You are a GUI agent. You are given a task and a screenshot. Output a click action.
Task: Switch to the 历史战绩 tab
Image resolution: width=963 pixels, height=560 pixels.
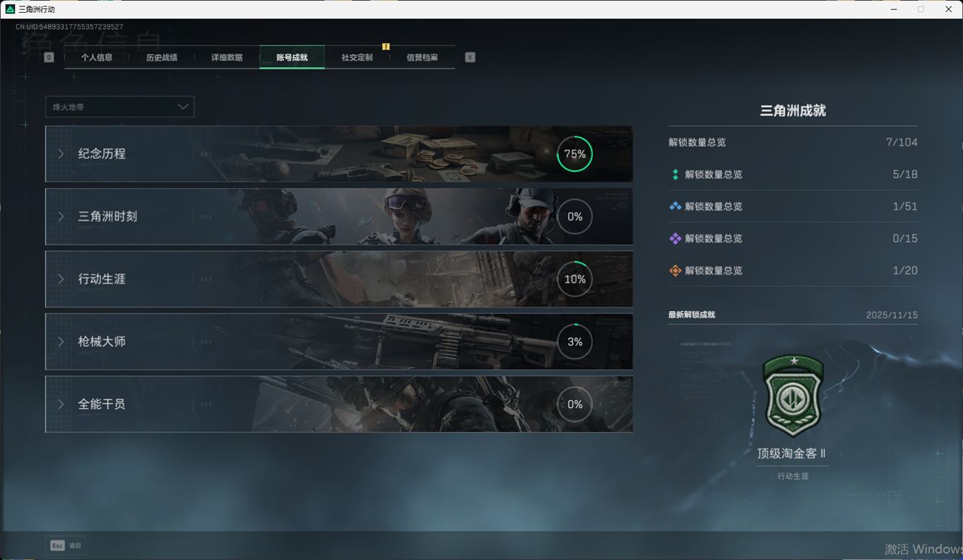tap(161, 57)
